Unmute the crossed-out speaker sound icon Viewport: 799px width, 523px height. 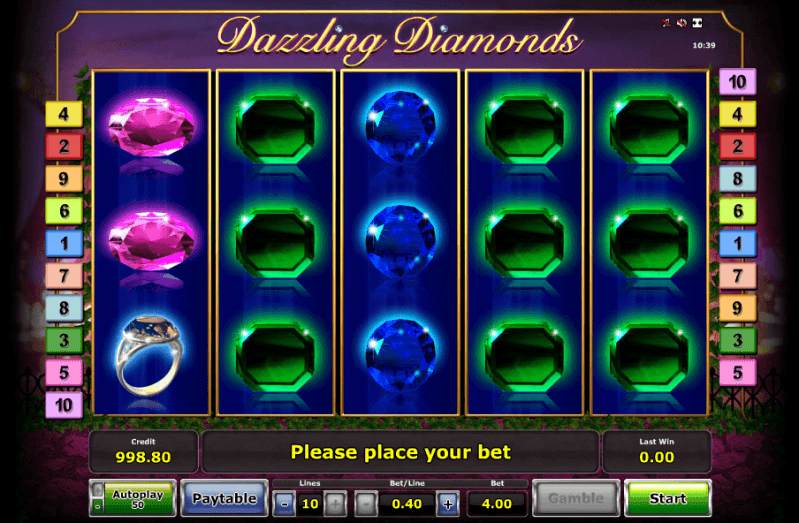tap(682, 22)
